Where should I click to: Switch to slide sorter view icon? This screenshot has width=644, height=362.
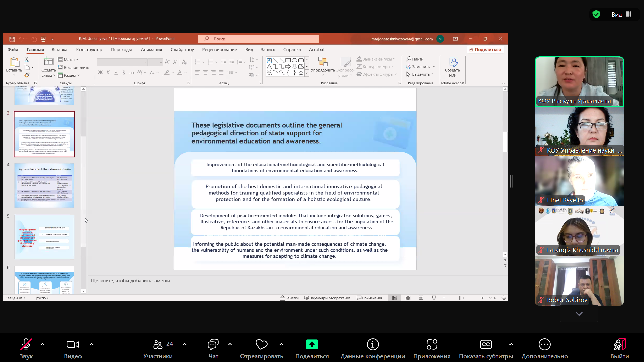pyautogui.click(x=408, y=298)
